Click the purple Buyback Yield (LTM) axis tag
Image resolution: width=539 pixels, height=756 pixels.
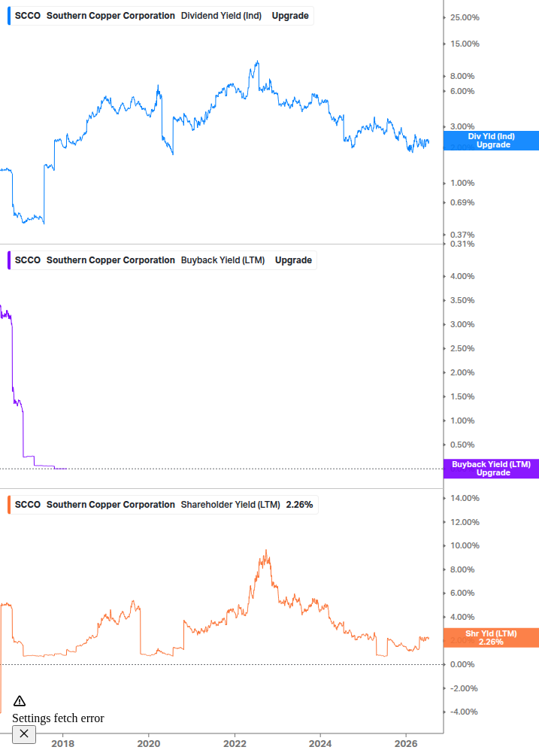point(491,469)
